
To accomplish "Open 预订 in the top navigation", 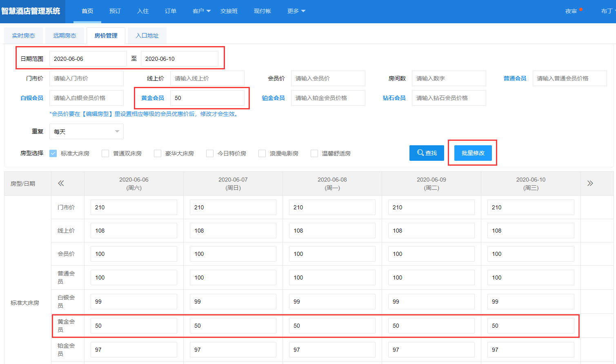I will pyautogui.click(x=115, y=11).
